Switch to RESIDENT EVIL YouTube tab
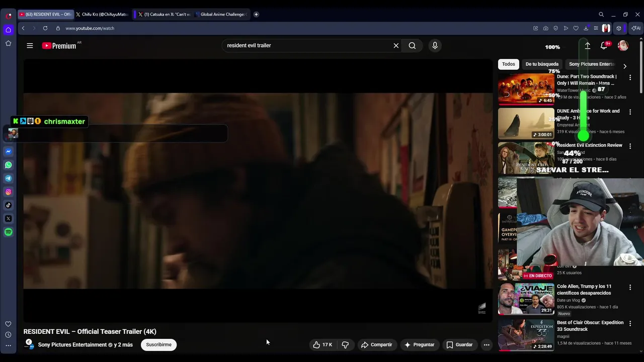 [45, 15]
